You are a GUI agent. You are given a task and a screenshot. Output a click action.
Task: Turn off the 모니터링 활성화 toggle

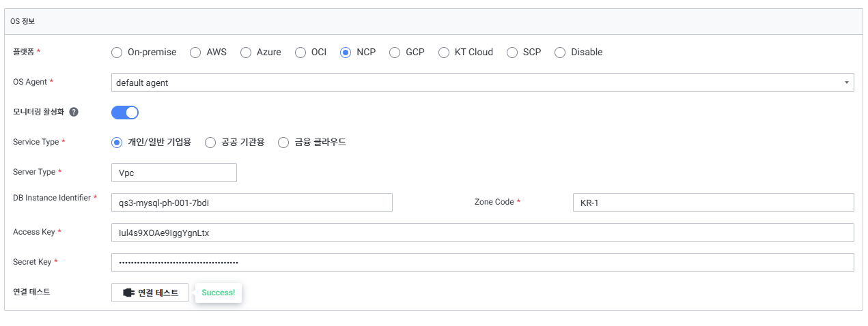[125, 112]
